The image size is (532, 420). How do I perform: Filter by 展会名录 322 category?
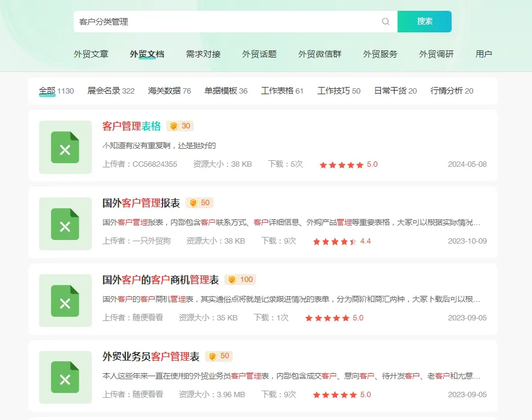(x=111, y=91)
